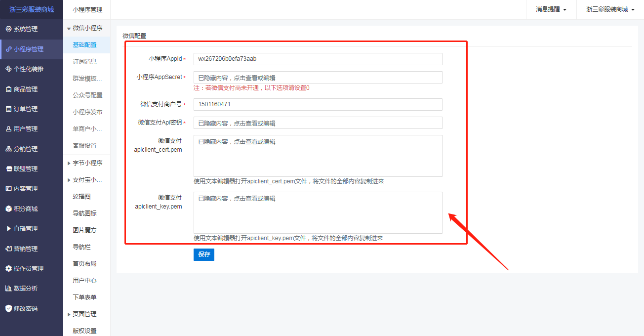Image resolution: width=644 pixels, height=336 pixels.
Task: Click the 数据分析 chart icon
Action: click(x=8, y=288)
